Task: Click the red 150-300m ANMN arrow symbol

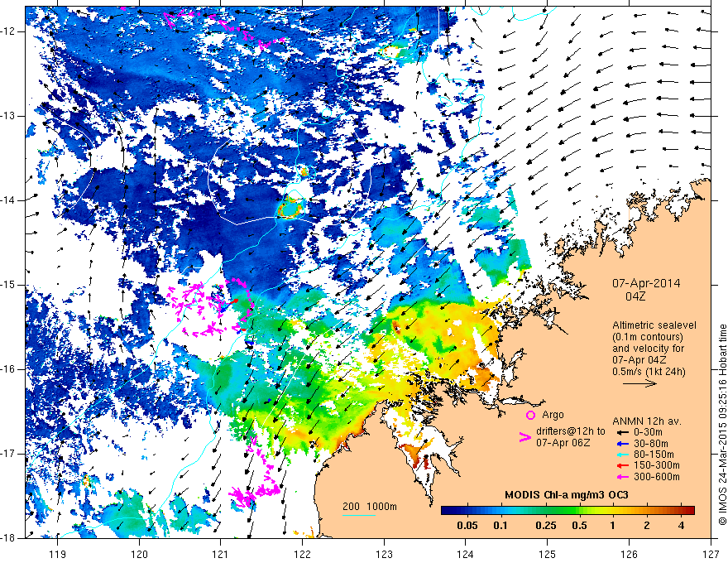Action: tap(621, 465)
